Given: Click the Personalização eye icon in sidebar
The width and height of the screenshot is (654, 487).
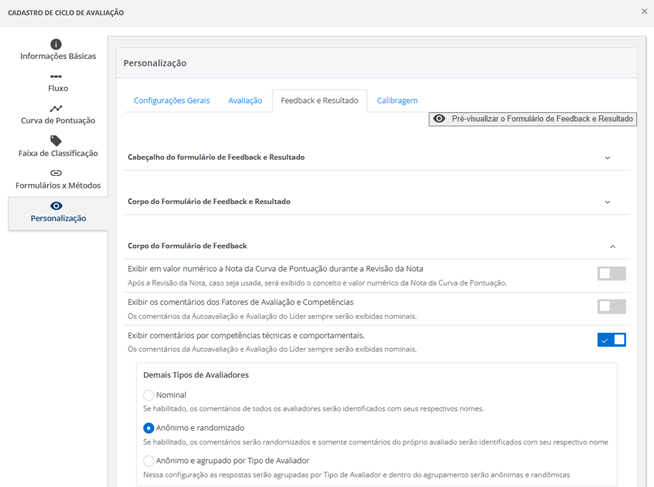Looking at the screenshot, I should (56, 205).
